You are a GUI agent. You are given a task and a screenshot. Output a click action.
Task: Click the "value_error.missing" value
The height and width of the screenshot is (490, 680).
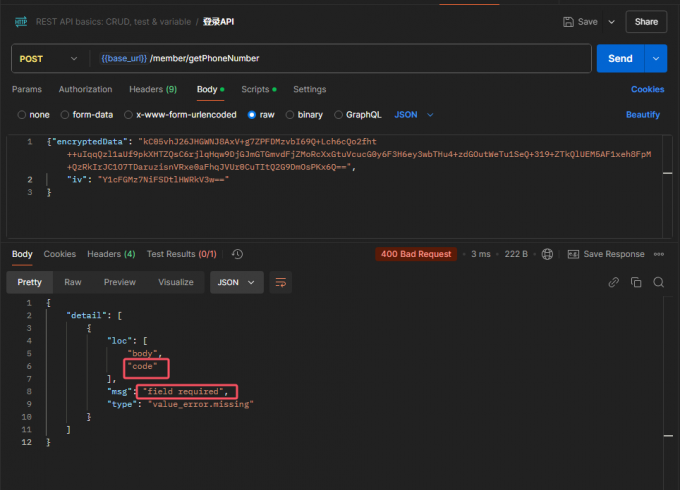click(x=201, y=404)
